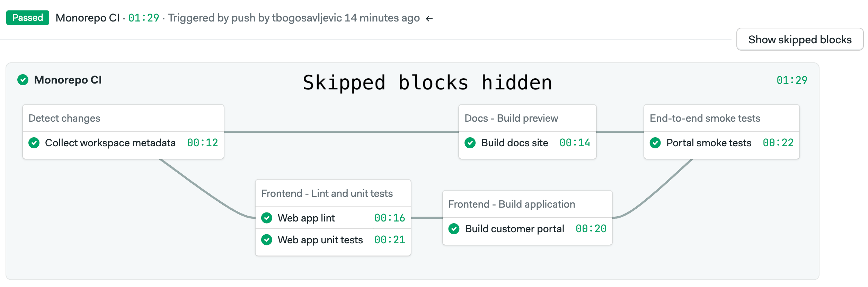Select the End-to-end smoke tests block header
This screenshot has height=287, width=868.
click(x=721, y=118)
